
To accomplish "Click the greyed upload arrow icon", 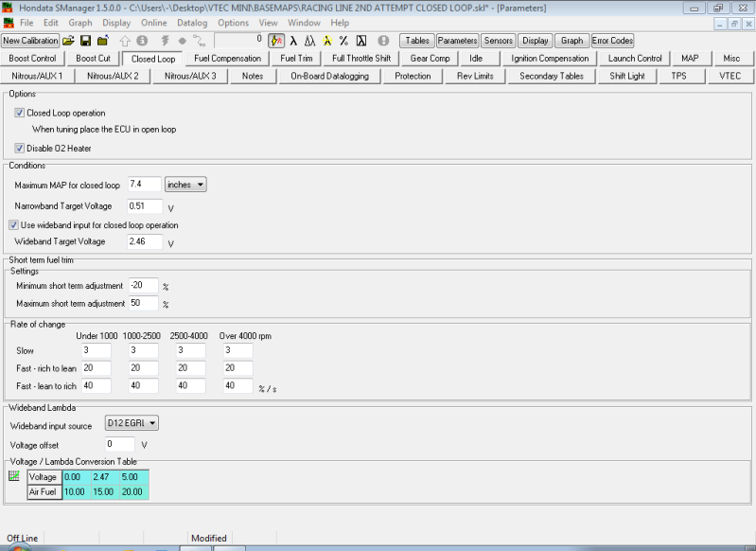I will click(125, 41).
